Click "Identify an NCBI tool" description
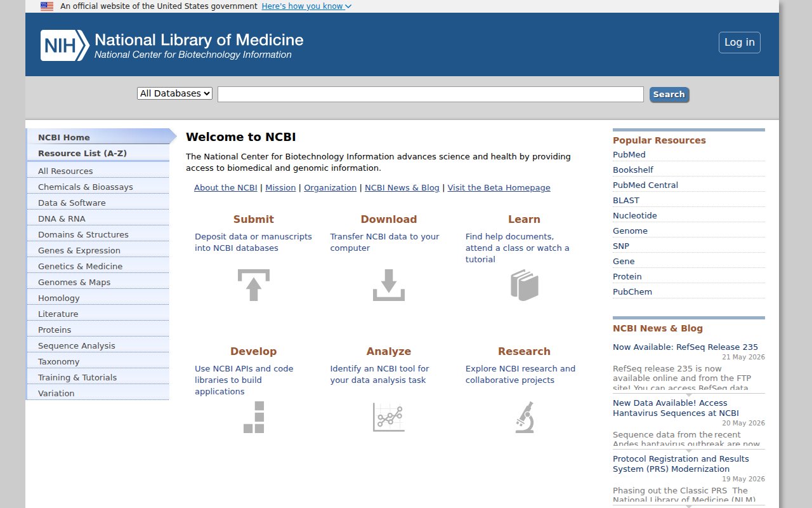 (379, 375)
